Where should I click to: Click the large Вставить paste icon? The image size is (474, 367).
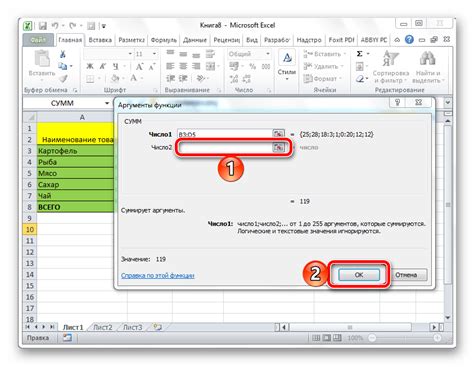click(x=42, y=58)
